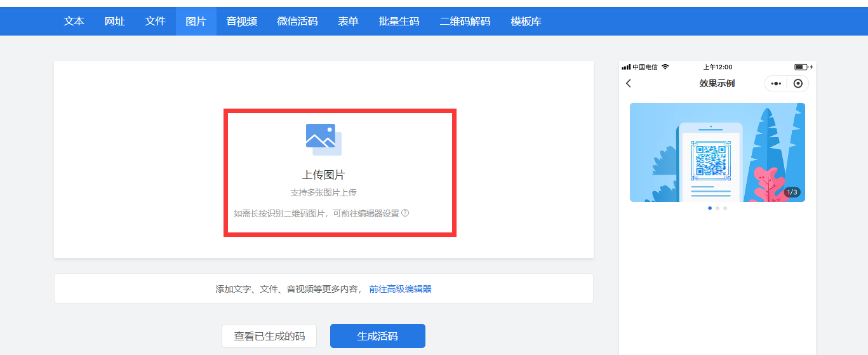Click the battery icon in phone status bar
Image resolution: width=868 pixels, height=355 pixels.
801,67
